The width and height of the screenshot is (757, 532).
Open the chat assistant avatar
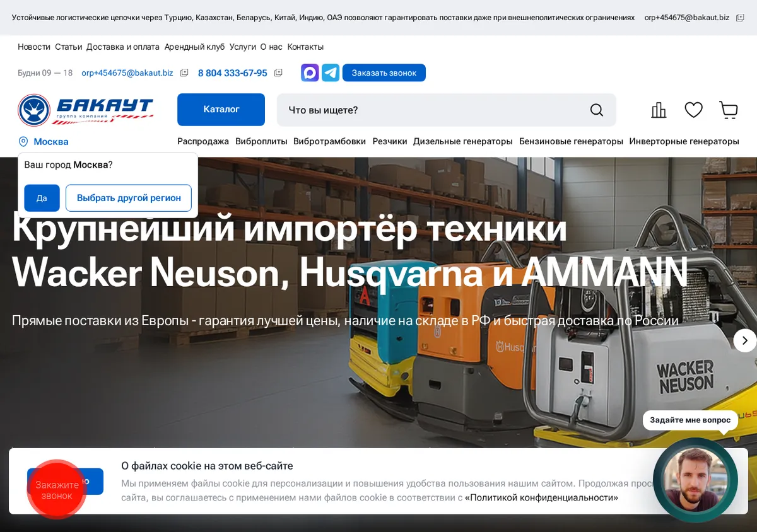[695, 480]
